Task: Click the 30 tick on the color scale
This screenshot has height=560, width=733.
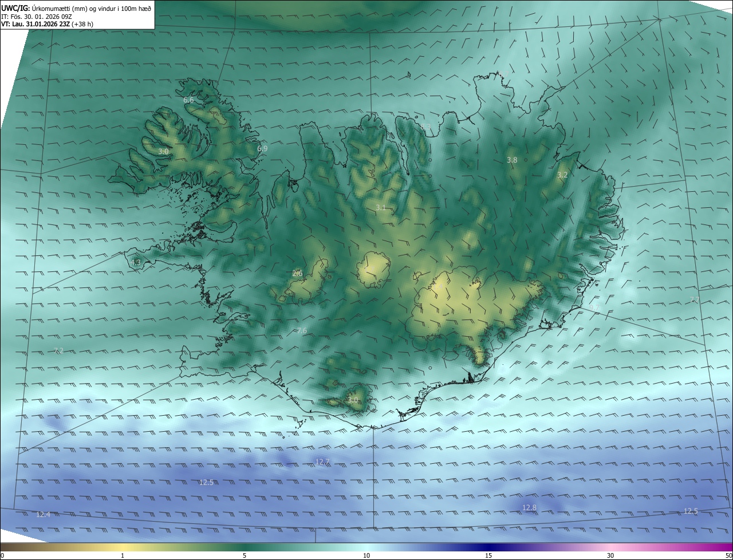Action: click(x=610, y=555)
